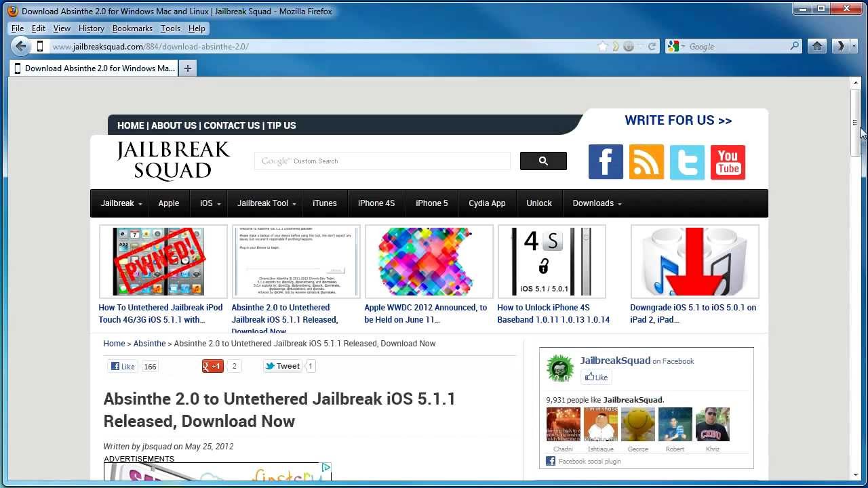
Task: Open the Apple WWDC 2012 thumbnail
Action: pos(429,262)
